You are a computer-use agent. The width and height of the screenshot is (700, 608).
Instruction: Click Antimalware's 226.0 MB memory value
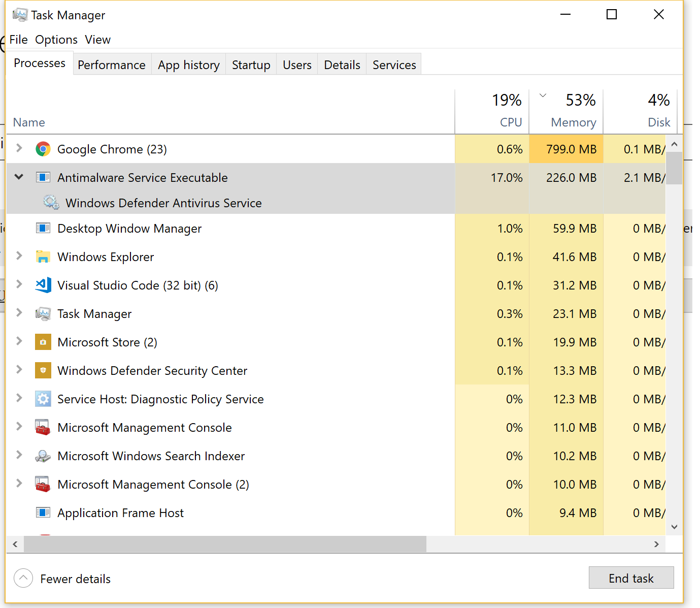(x=571, y=178)
